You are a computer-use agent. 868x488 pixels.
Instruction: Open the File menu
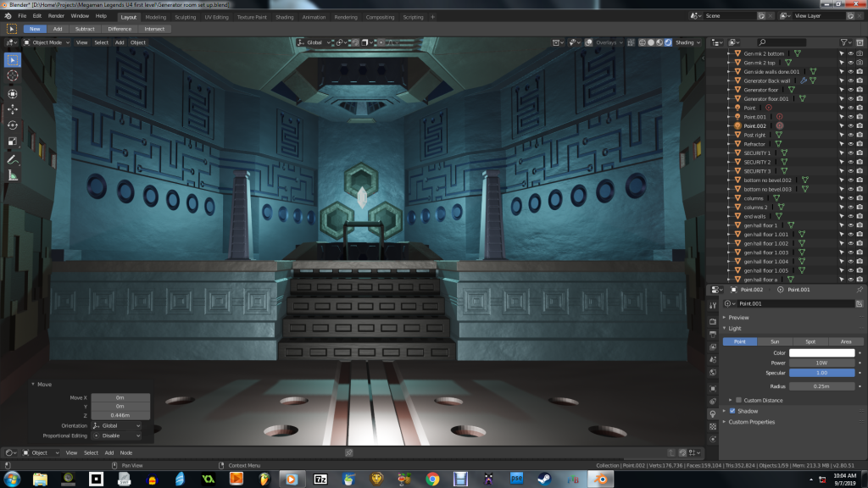[22, 17]
